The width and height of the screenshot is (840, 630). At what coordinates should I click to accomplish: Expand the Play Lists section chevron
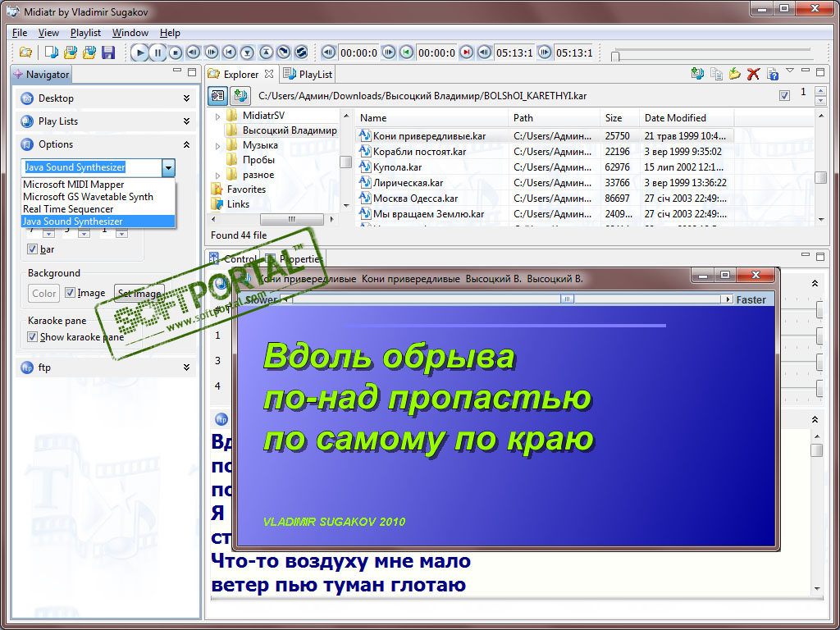click(x=186, y=121)
